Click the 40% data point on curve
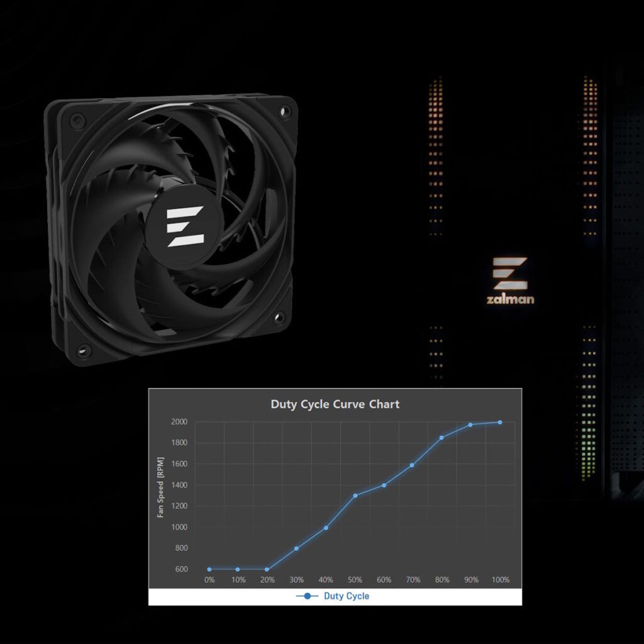Screen dimensions: 644x644 click(326, 528)
